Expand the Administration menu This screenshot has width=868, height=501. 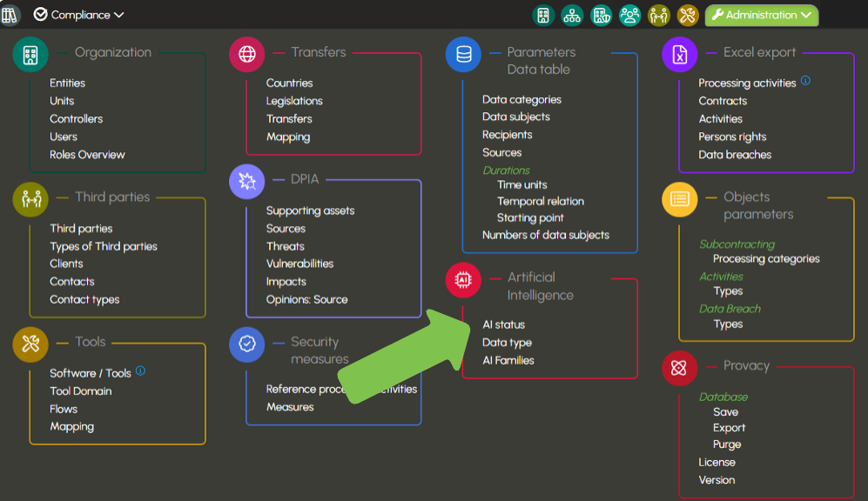(761, 15)
